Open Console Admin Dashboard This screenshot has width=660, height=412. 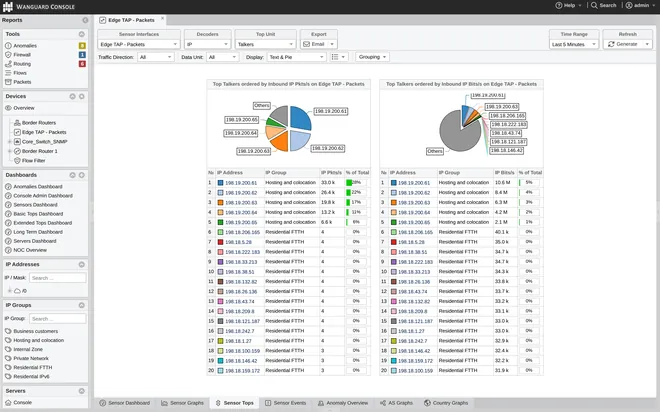click(x=43, y=196)
